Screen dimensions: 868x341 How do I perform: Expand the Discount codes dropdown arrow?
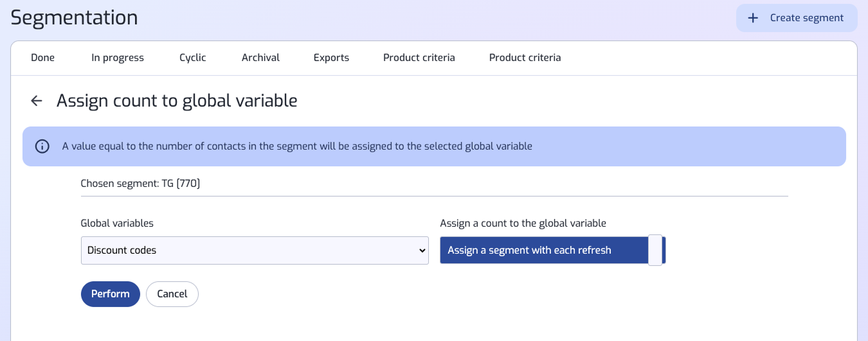422,250
